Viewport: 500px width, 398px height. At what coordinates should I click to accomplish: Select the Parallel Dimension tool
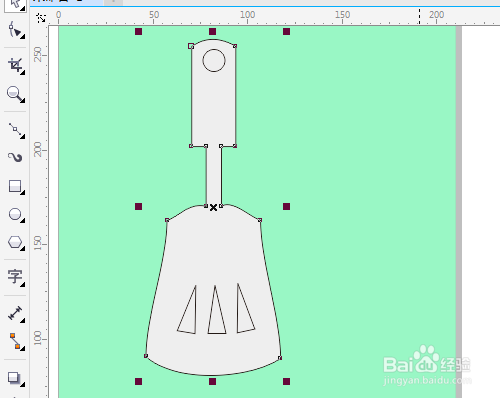click(15, 313)
